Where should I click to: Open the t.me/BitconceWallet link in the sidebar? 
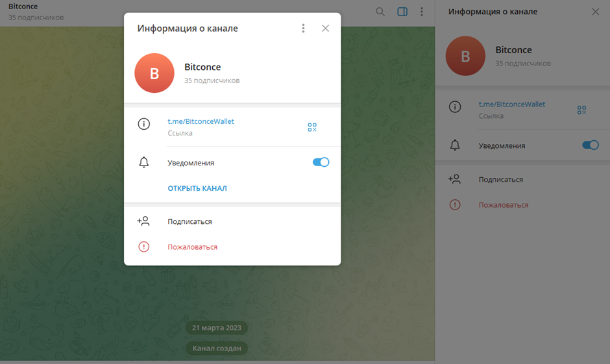click(512, 104)
